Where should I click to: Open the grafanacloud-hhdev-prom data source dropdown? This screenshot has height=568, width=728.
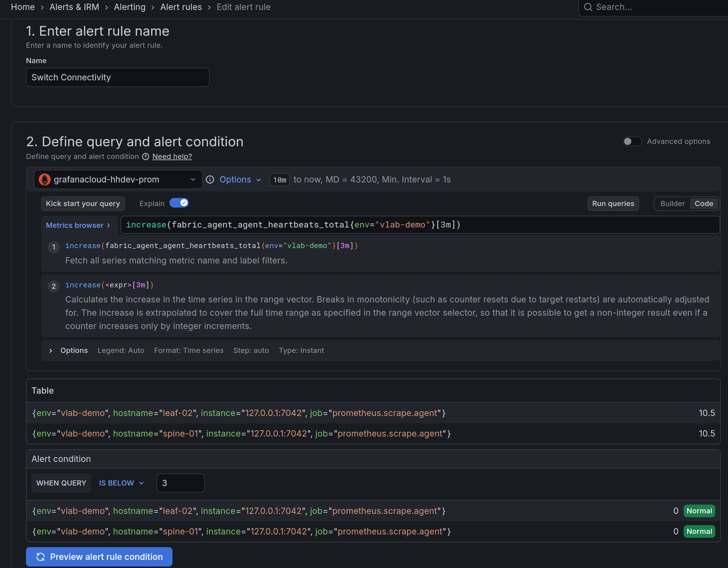click(x=118, y=180)
